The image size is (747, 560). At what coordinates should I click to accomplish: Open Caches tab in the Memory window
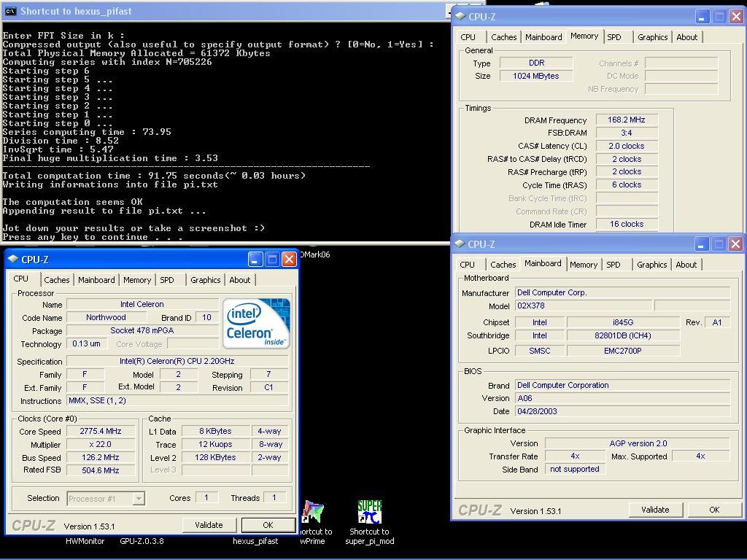(503, 37)
